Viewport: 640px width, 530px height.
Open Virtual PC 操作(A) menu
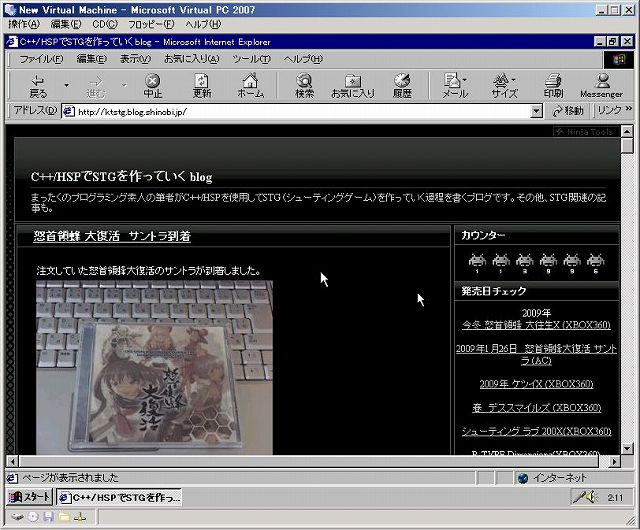[24, 24]
